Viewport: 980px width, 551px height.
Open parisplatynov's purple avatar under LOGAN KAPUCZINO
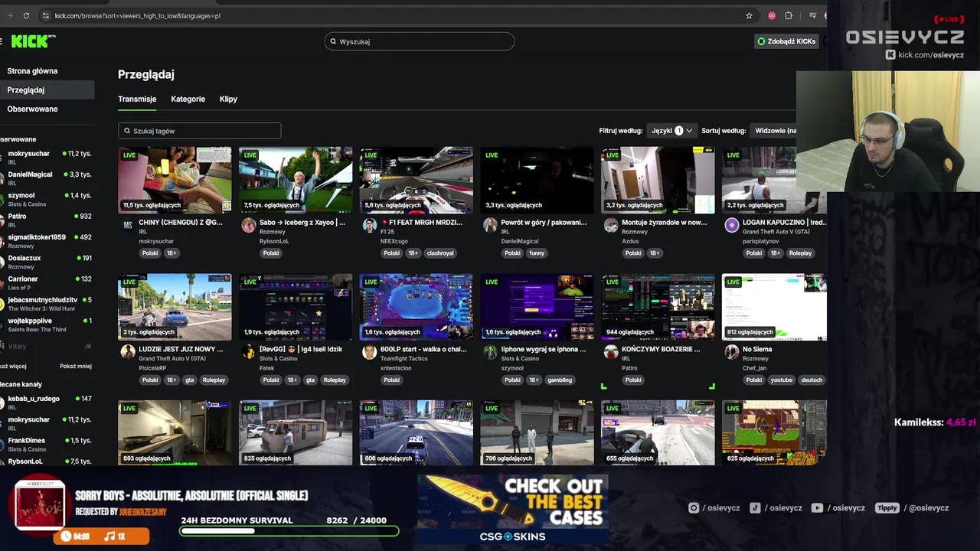coord(732,225)
